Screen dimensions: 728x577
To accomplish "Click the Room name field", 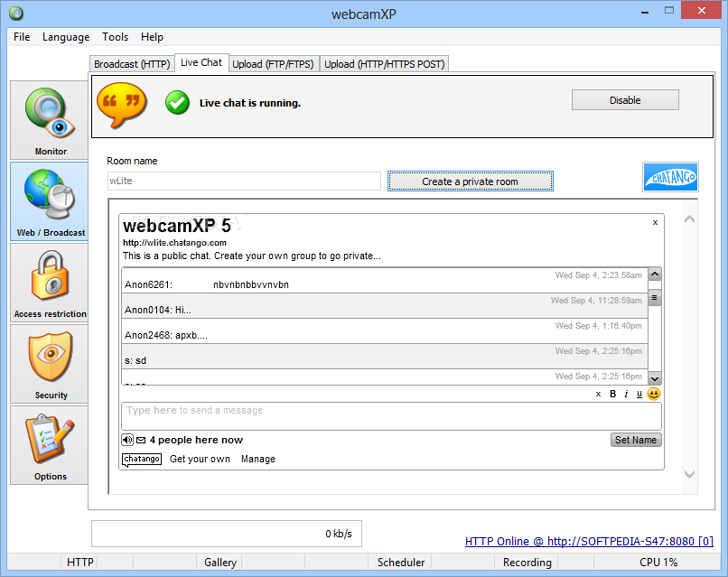I will [x=244, y=181].
